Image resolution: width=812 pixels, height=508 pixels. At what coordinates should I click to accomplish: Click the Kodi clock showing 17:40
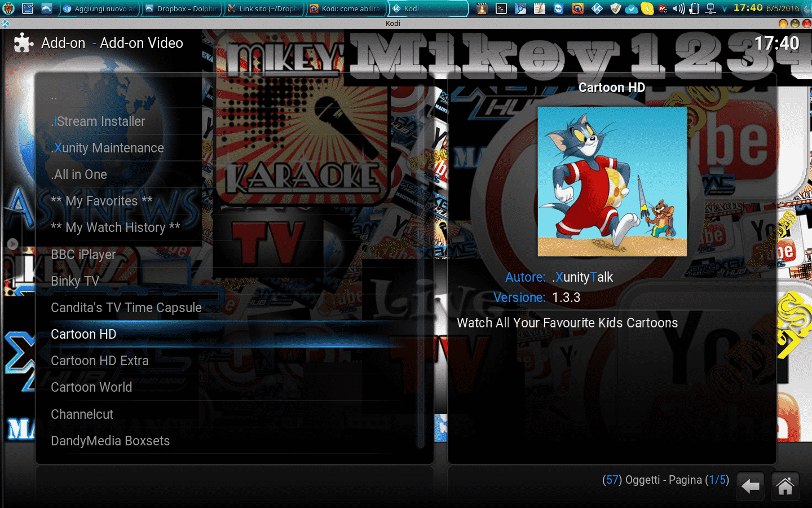point(777,43)
